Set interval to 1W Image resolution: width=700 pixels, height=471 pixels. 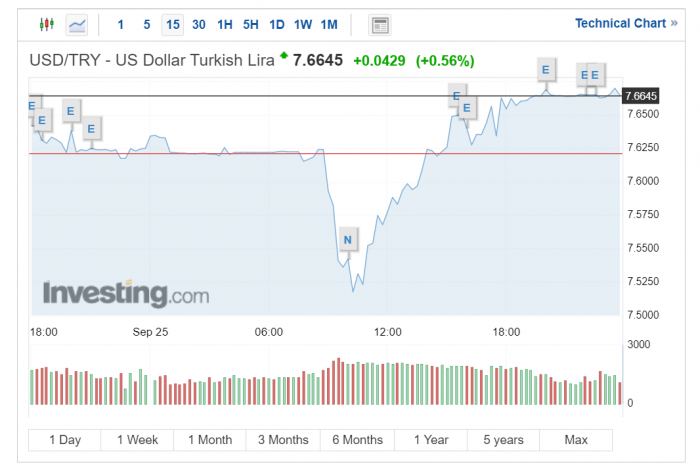click(x=303, y=25)
